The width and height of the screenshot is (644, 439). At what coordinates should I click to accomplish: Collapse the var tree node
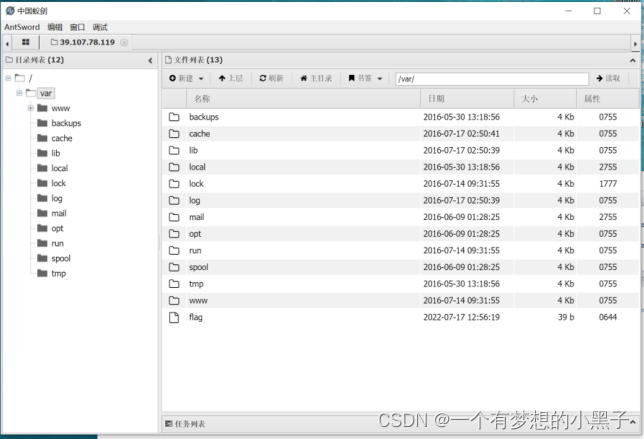coord(19,93)
